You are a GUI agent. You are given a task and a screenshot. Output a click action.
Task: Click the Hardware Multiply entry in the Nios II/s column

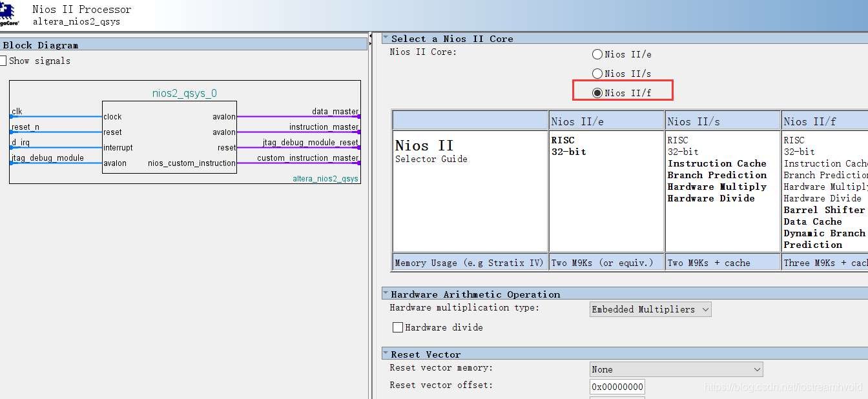pos(717,187)
